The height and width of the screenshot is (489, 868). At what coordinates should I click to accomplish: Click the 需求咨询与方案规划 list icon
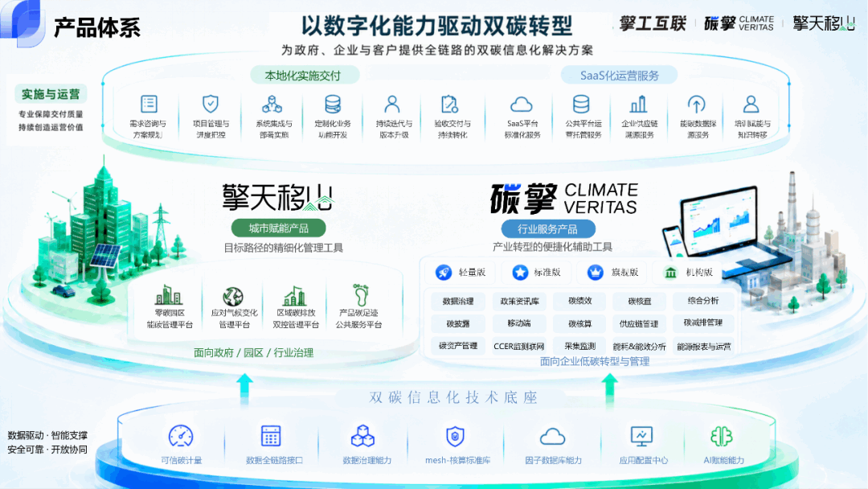click(149, 104)
